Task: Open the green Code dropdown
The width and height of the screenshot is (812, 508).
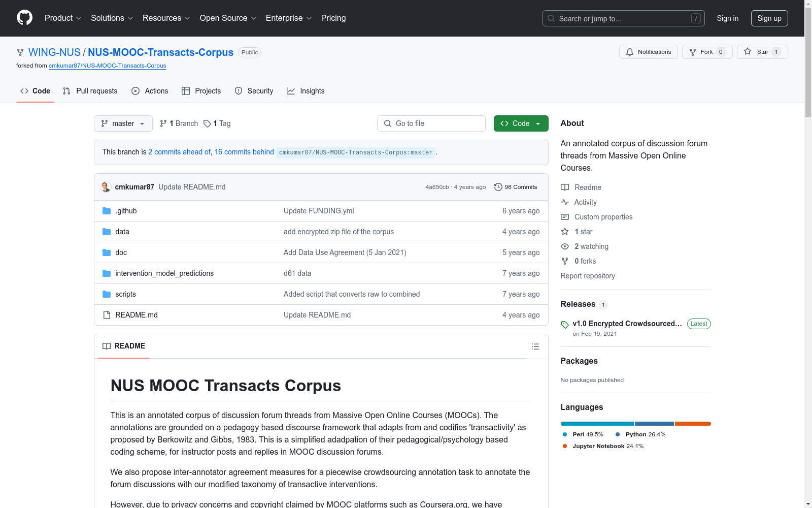Action: (521, 123)
